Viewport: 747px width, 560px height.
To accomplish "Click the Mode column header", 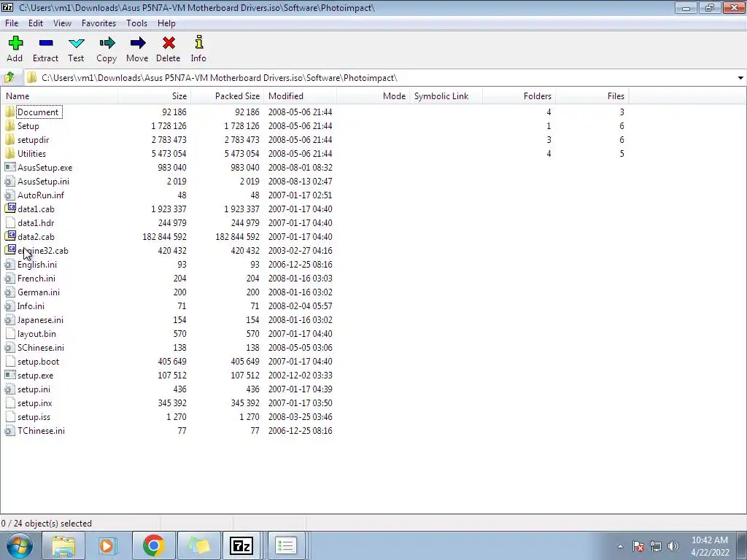I will tap(373, 96).
